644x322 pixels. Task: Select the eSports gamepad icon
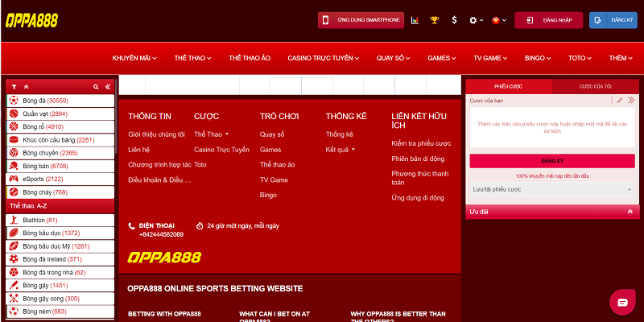coord(14,179)
